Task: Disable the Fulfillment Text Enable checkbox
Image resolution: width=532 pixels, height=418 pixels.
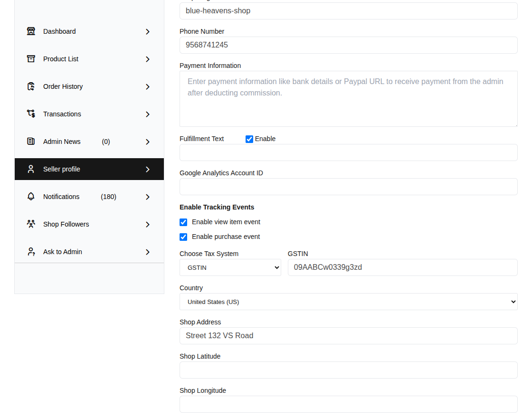Action: pos(249,139)
